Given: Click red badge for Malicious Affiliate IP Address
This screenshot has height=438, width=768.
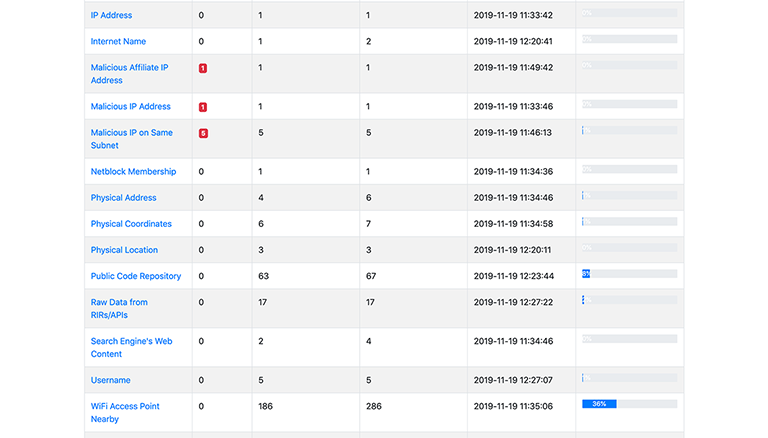Looking at the screenshot, I should [203, 68].
